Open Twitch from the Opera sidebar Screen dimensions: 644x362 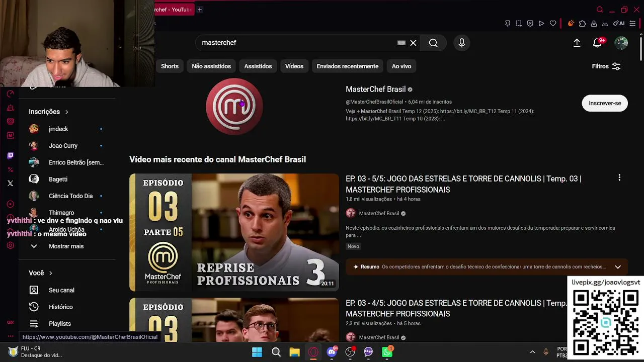(x=10, y=156)
